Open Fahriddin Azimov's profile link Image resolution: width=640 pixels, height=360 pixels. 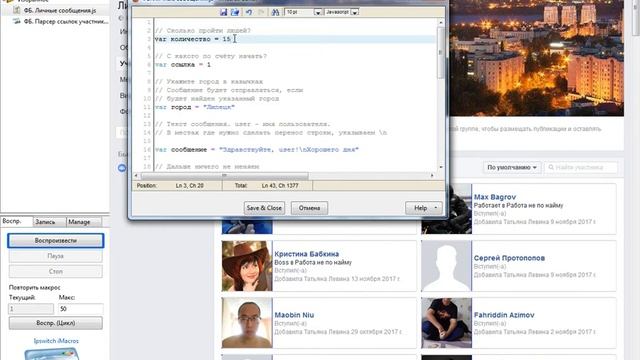tap(504, 315)
